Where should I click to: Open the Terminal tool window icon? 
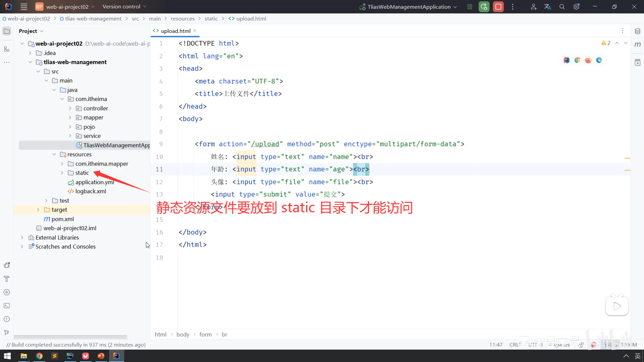[x=7, y=306]
